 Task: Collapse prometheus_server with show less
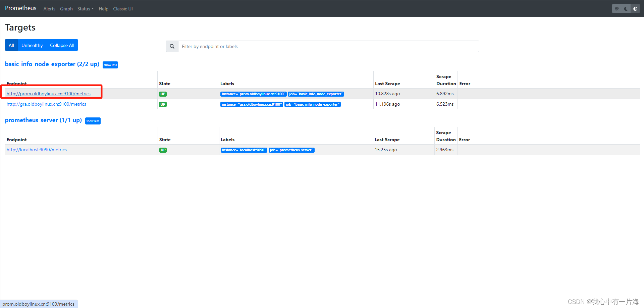click(93, 121)
